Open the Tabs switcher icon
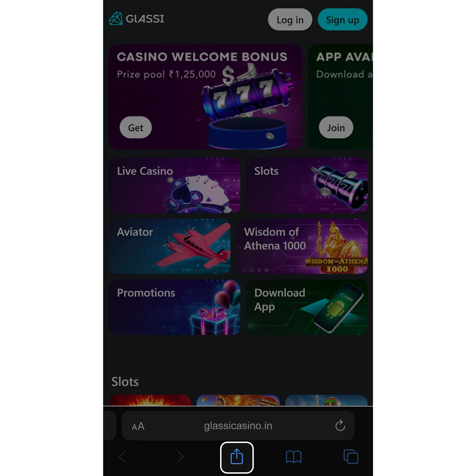Image resolution: width=476 pixels, height=476 pixels. tap(351, 456)
